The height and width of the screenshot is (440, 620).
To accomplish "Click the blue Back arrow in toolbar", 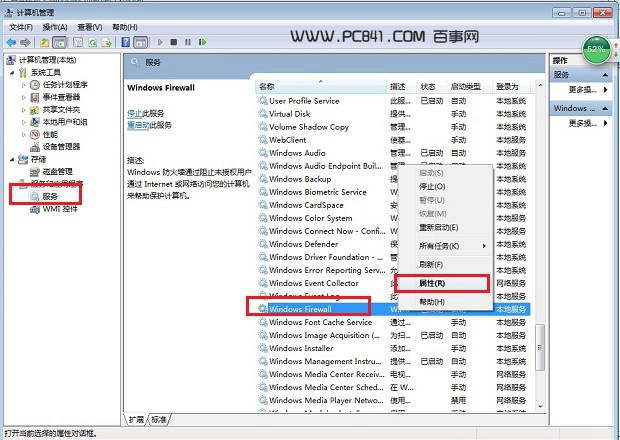I will point(11,42).
